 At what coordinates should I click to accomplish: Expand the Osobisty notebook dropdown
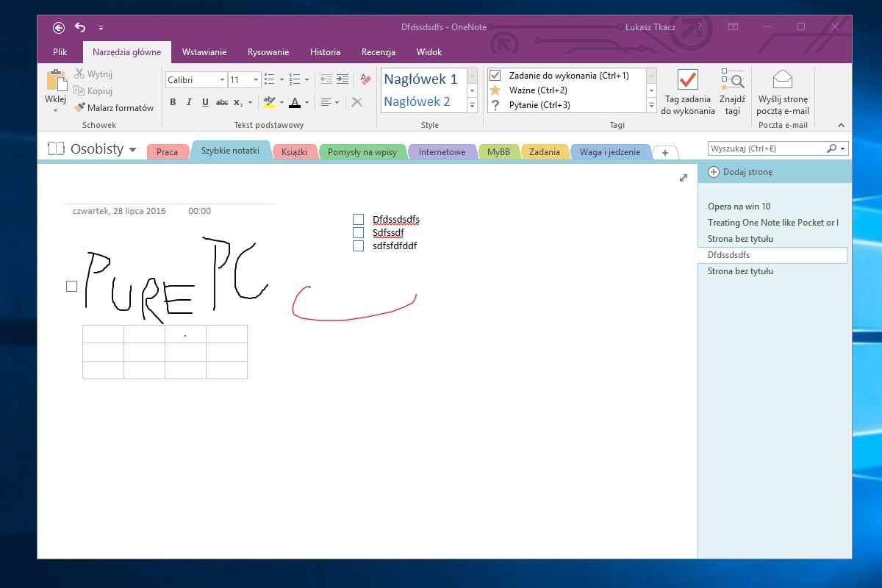tap(132, 149)
